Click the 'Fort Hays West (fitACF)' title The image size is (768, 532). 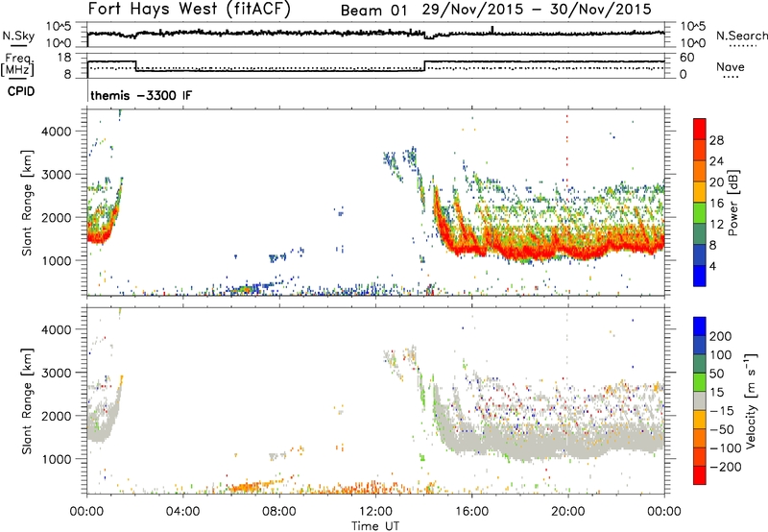click(x=189, y=9)
